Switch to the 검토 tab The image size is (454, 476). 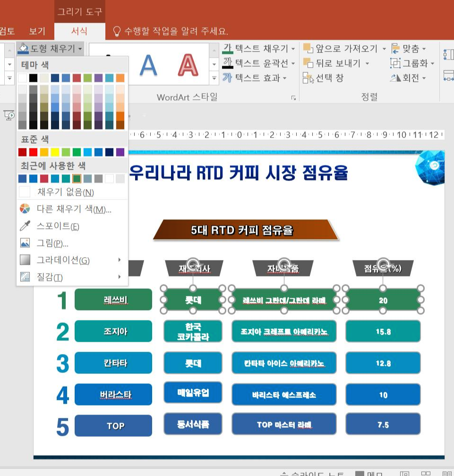(x=7, y=31)
